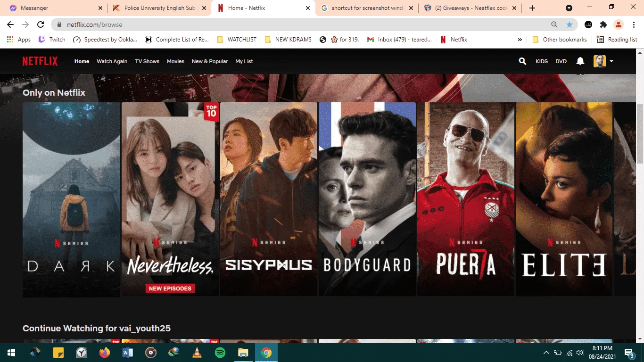The height and width of the screenshot is (362, 644).
Task: Open the WATCHLIST bookmark folder
Action: [237, 40]
